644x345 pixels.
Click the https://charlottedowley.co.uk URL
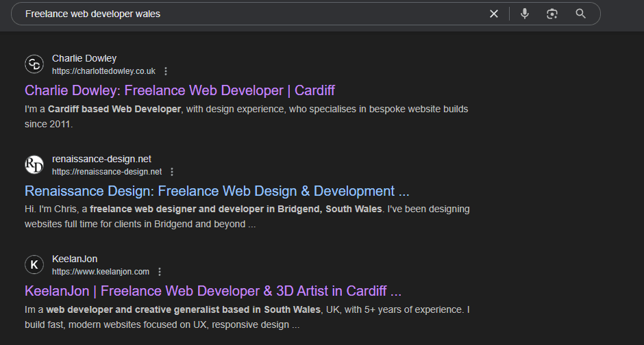click(x=103, y=71)
